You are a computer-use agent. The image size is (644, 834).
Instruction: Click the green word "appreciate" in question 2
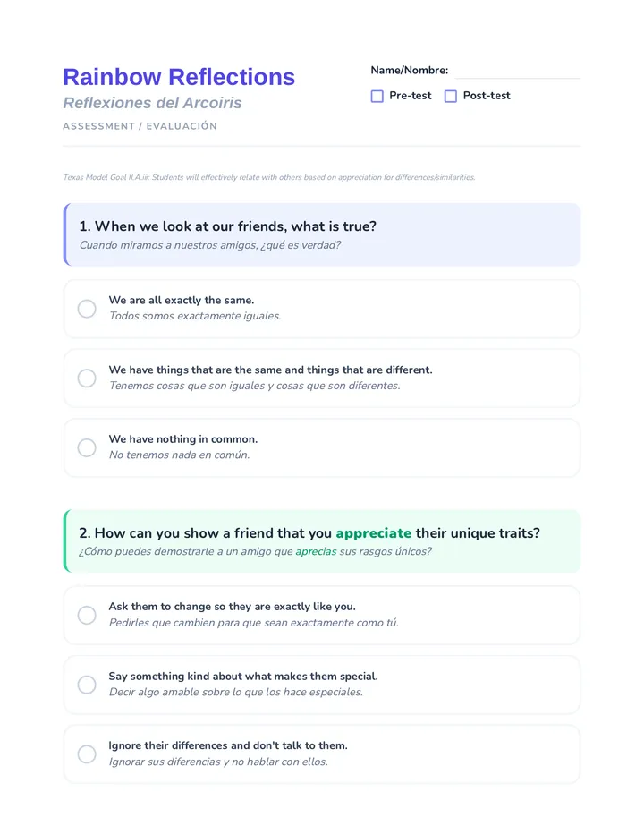[x=373, y=533]
